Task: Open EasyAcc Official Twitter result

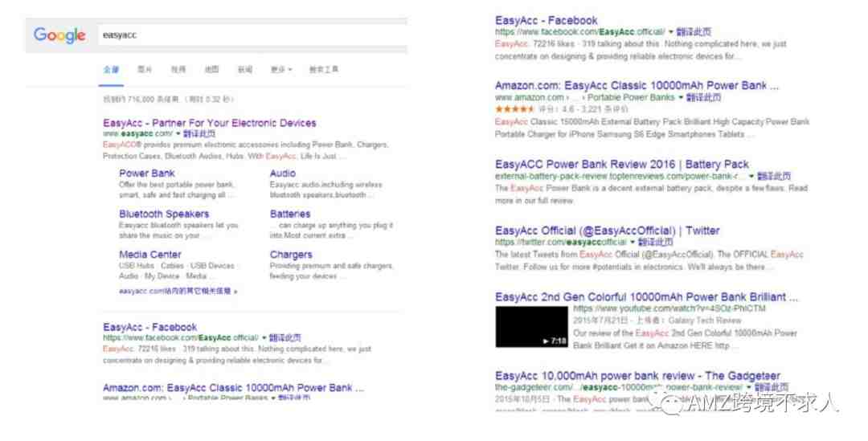Action: (608, 231)
